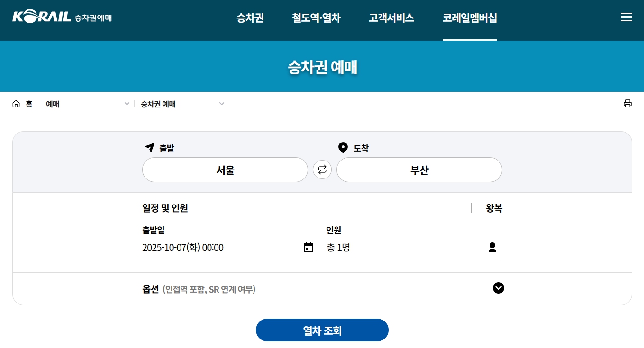644x348 pixels.
Task: Open the 철도역·열차 navigation menu
Action: [x=316, y=18]
